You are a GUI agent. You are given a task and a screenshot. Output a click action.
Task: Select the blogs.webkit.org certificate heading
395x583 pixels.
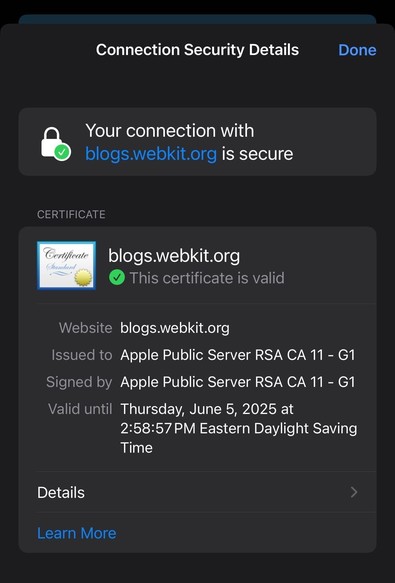[x=174, y=256]
